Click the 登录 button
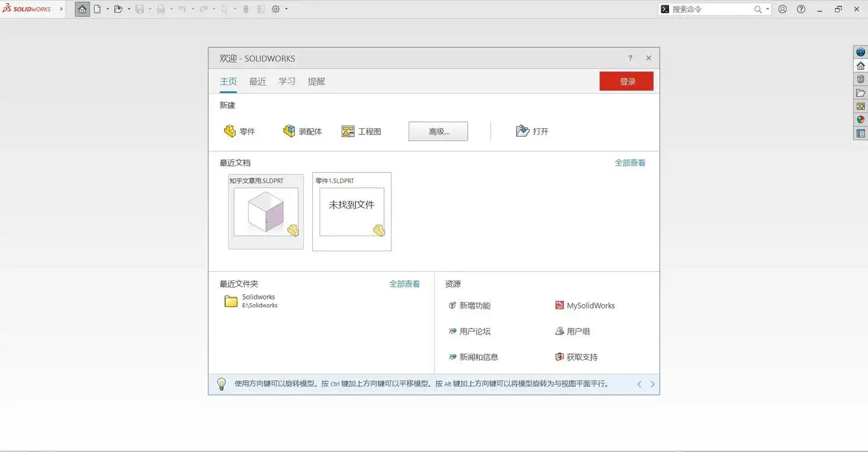Image resolution: width=868 pixels, height=452 pixels. [x=626, y=80]
